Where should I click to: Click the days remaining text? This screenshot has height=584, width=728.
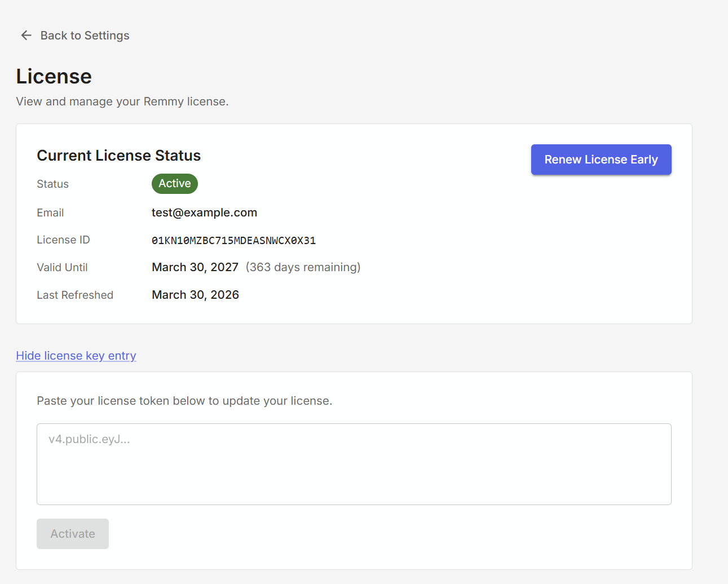pyautogui.click(x=303, y=267)
